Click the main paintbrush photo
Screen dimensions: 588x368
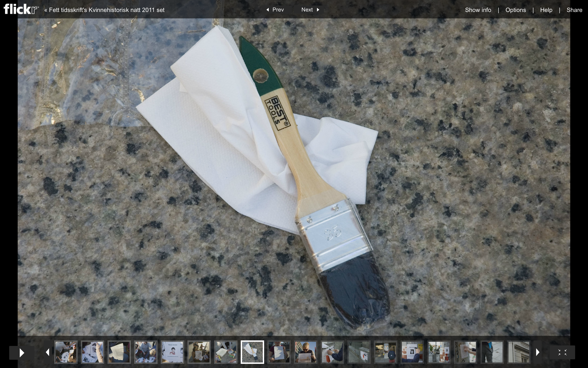click(294, 177)
